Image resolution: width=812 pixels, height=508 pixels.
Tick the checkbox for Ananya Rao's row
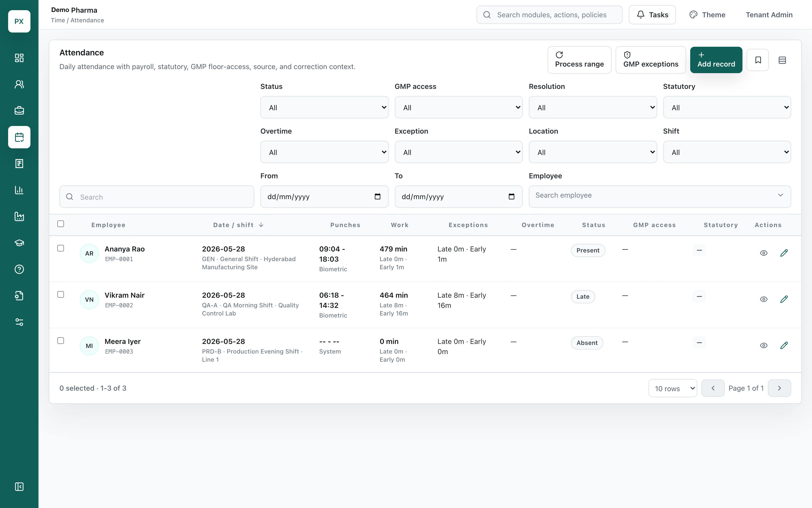(x=61, y=248)
